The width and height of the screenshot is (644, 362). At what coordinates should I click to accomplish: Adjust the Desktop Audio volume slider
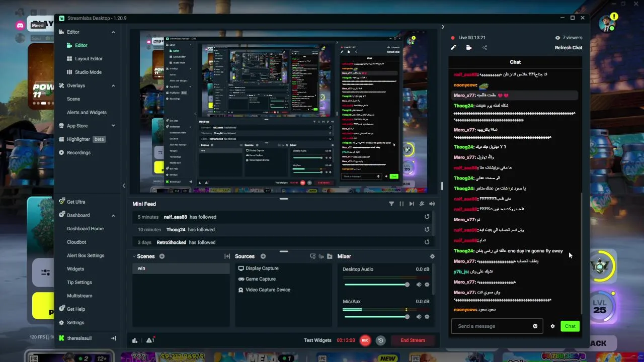pyautogui.click(x=376, y=285)
